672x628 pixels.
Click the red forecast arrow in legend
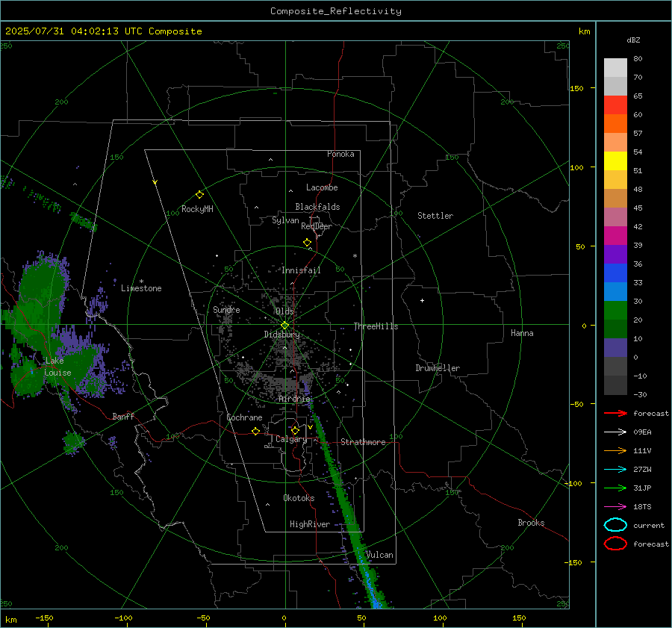point(615,413)
